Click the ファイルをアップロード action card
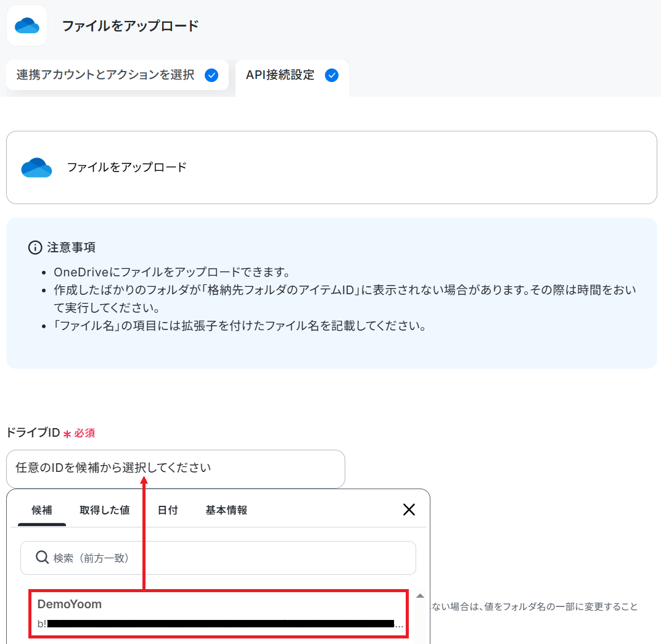661x644 pixels. [331, 167]
